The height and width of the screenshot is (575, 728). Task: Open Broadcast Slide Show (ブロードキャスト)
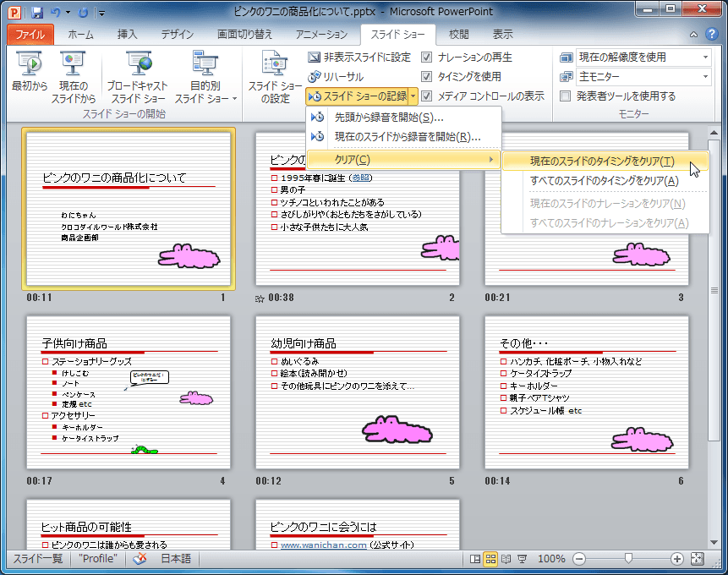tap(138, 77)
